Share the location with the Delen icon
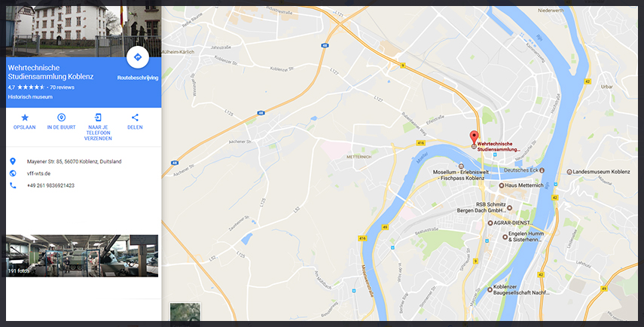This screenshot has height=327, width=644. (135, 118)
